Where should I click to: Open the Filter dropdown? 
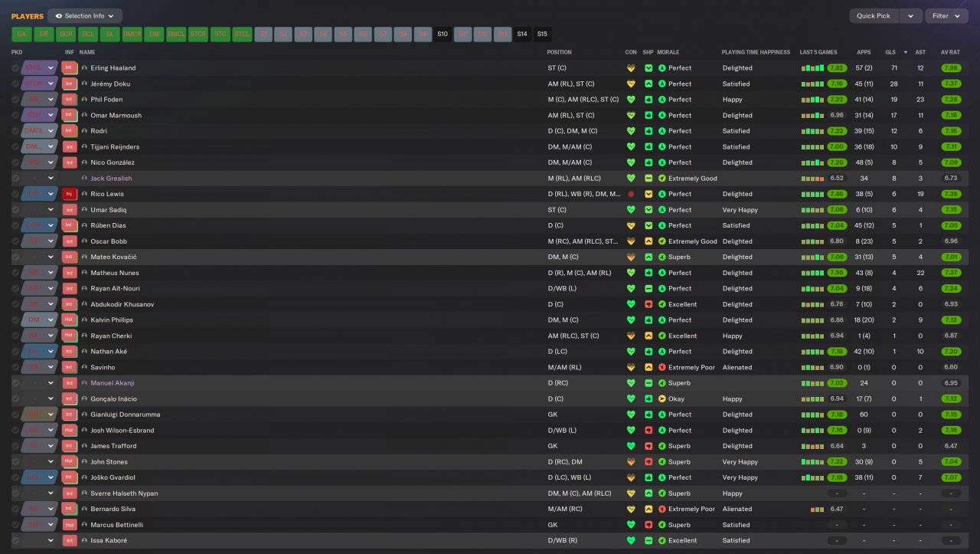pos(946,16)
